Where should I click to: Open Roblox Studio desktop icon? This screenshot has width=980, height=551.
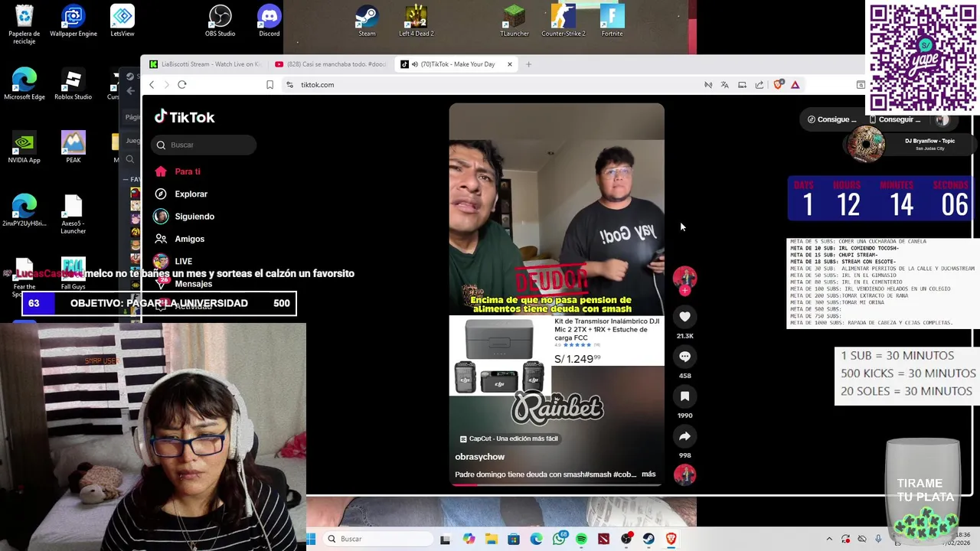click(x=73, y=84)
